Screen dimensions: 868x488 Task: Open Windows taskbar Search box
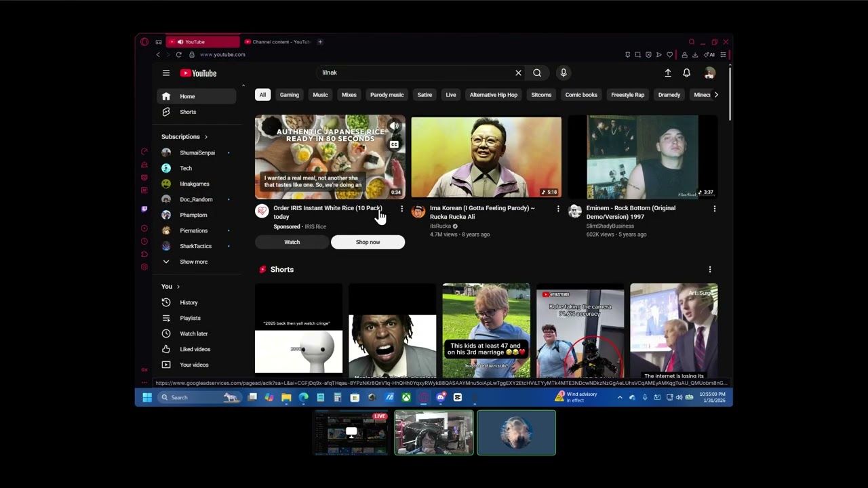click(x=200, y=397)
